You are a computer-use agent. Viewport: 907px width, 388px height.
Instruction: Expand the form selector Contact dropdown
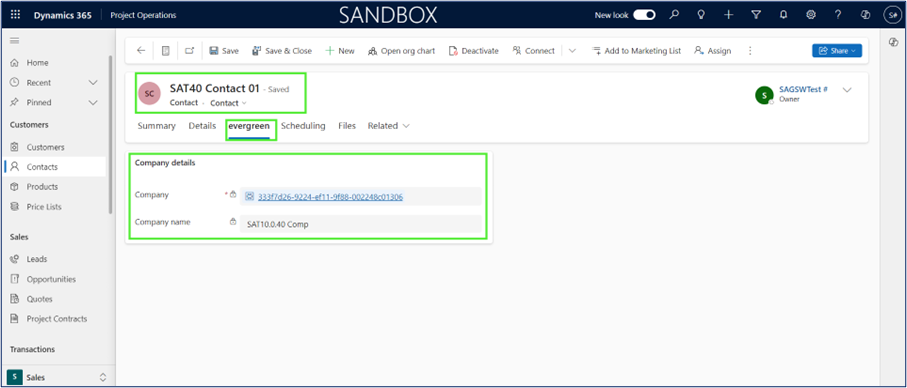pos(228,103)
